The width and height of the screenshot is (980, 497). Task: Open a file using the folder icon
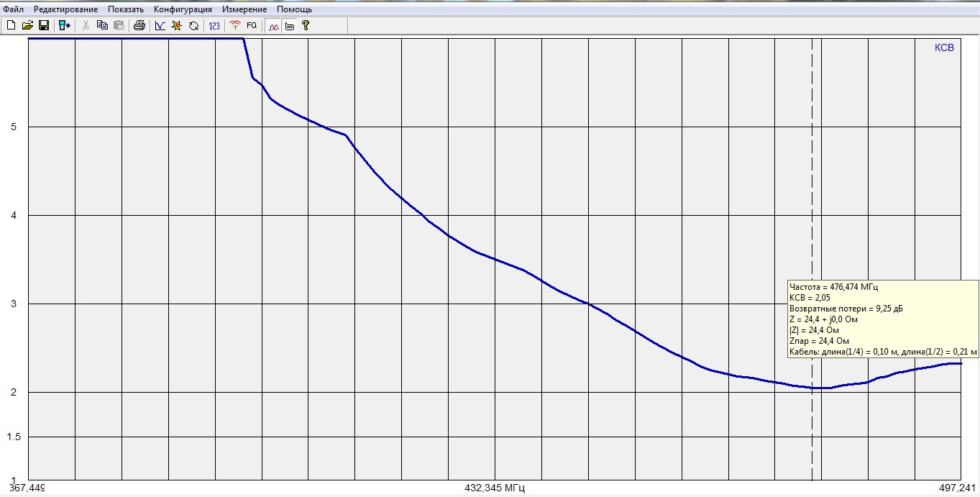tap(27, 25)
